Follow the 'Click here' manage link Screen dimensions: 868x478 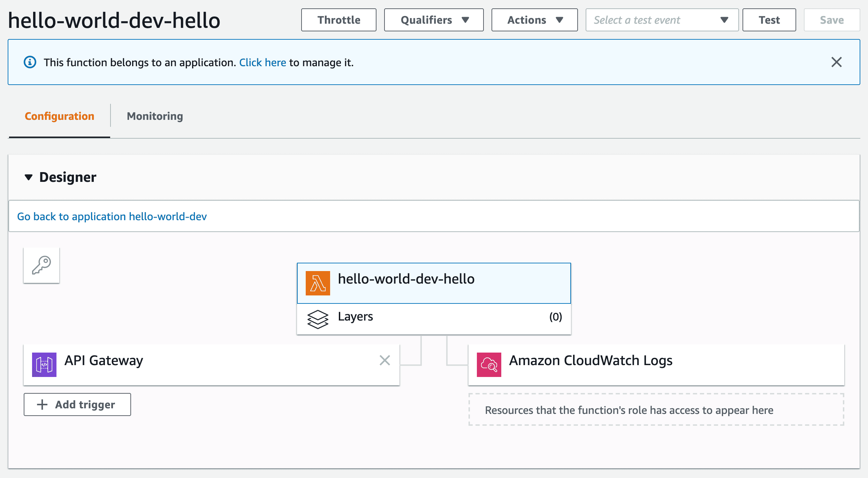(x=262, y=62)
